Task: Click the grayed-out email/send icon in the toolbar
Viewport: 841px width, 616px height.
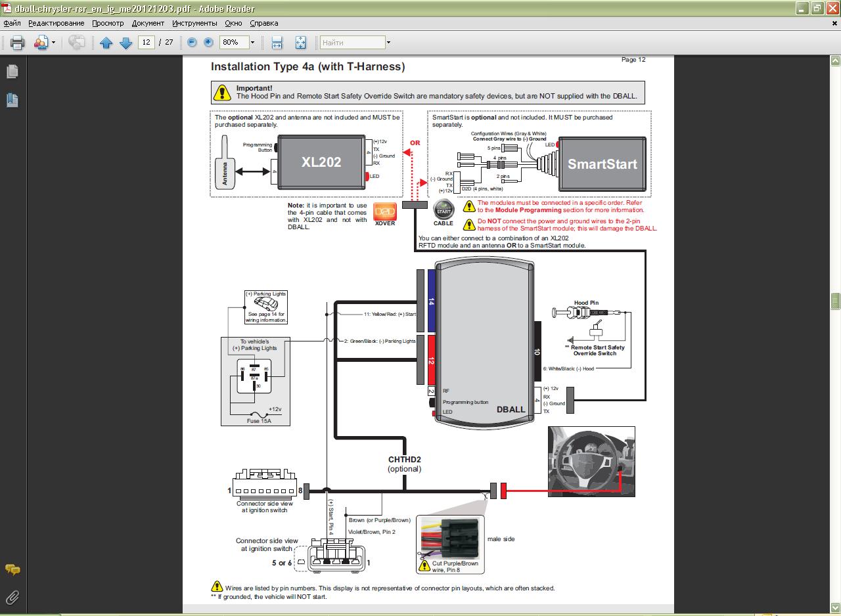Action: tap(77, 43)
